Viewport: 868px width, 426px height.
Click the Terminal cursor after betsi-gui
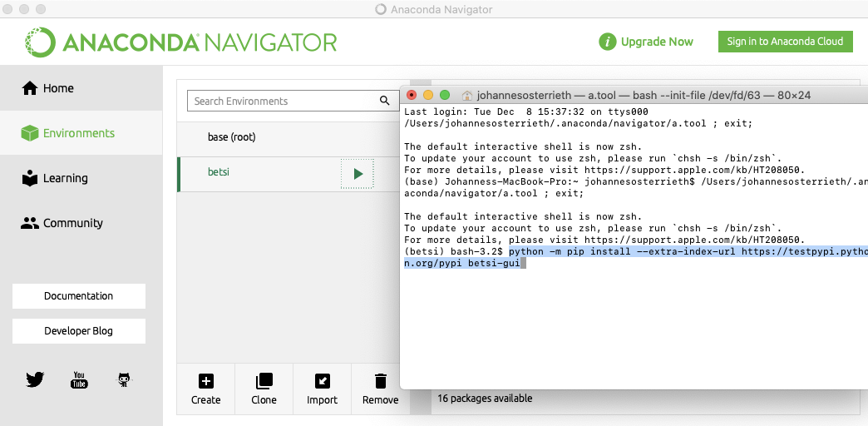tap(523, 264)
